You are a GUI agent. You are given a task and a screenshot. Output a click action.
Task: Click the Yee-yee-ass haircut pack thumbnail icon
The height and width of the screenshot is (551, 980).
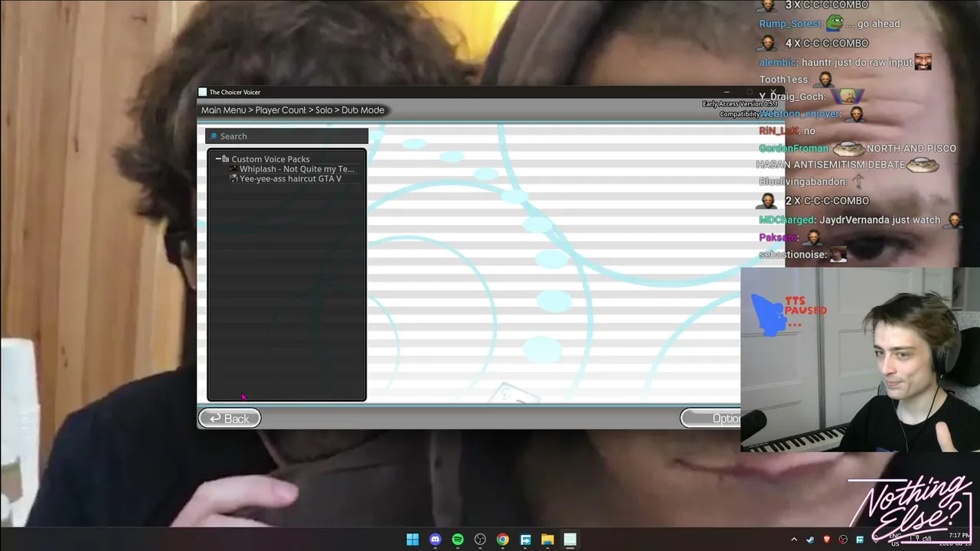pos(234,178)
